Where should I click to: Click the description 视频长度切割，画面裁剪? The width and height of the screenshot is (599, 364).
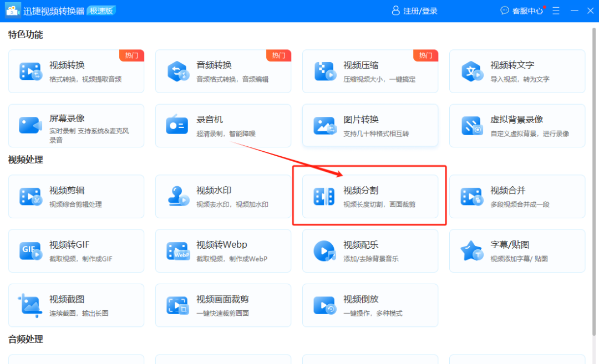(x=379, y=204)
